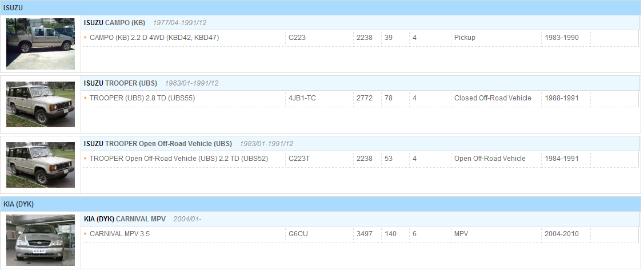Image resolution: width=644 pixels, height=271 pixels.
Task: Select TROOPER (UBS) 2.8 TD (UBS55) variant
Action: [x=142, y=98]
